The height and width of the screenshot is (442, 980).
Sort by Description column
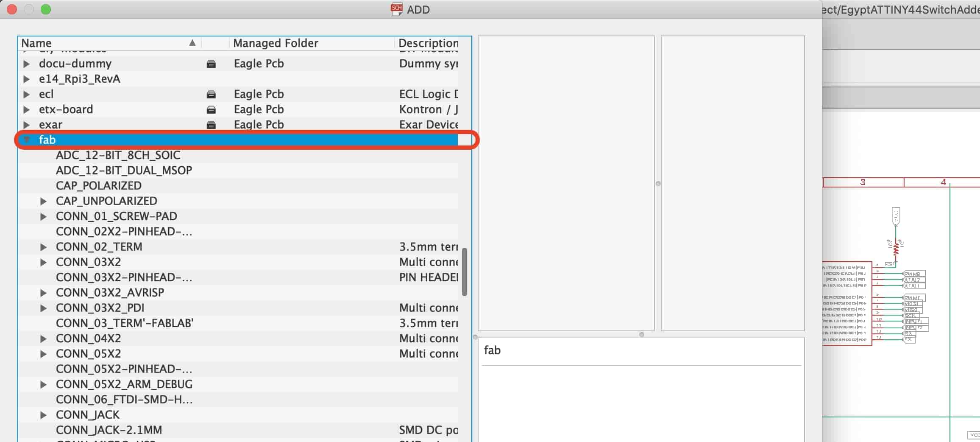click(428, 43)
